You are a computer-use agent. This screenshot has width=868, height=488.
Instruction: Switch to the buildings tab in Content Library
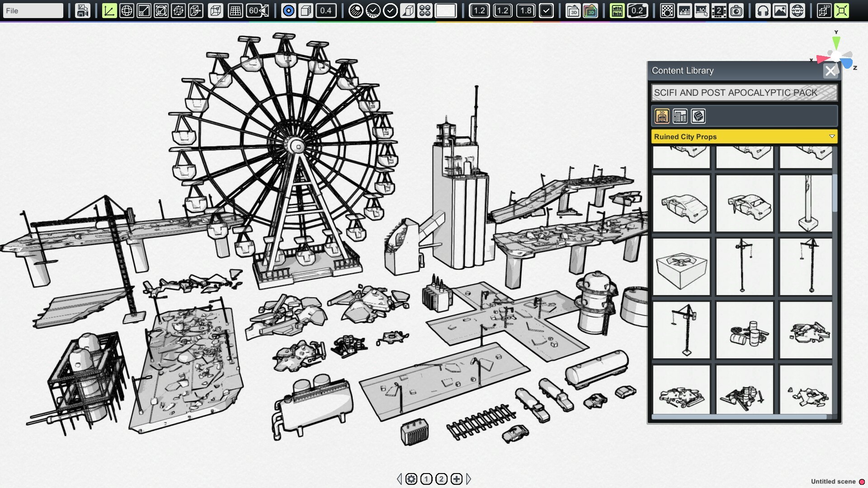pos(680,116)
